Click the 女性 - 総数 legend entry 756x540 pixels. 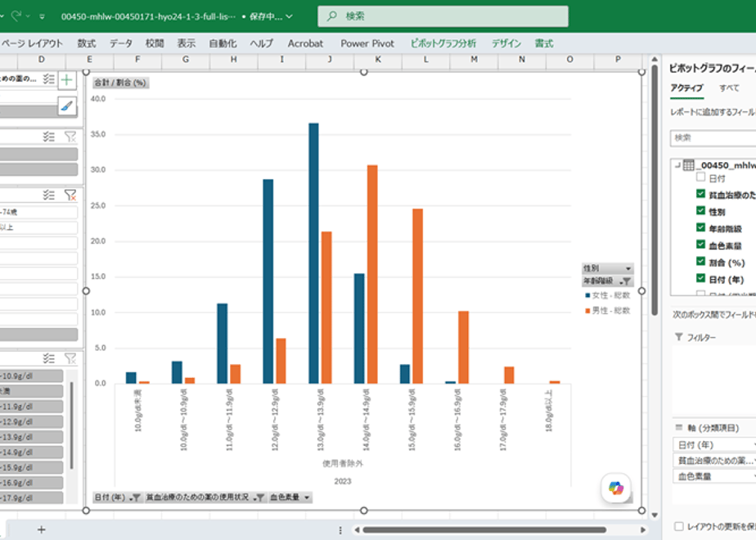coord(607,295)
